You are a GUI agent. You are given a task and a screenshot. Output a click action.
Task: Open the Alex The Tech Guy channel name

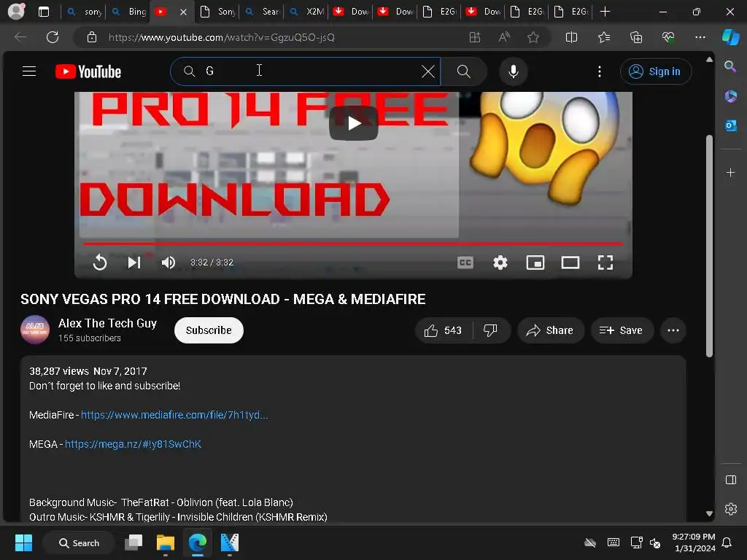[x=107, y=323]
